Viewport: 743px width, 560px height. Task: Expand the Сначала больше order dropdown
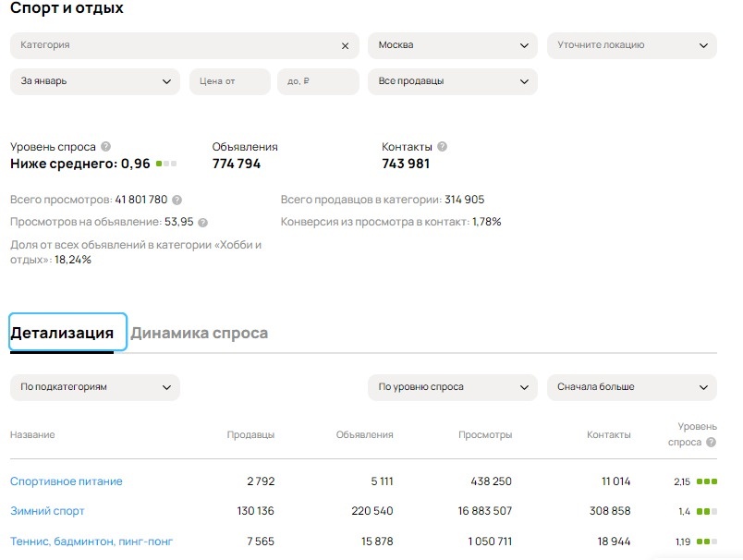631,387
